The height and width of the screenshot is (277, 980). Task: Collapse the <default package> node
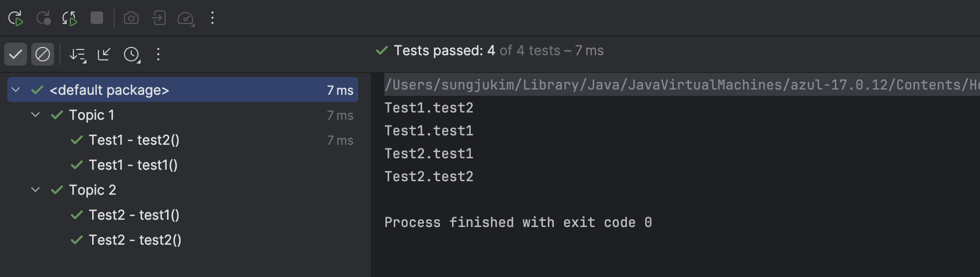point(16,90)
